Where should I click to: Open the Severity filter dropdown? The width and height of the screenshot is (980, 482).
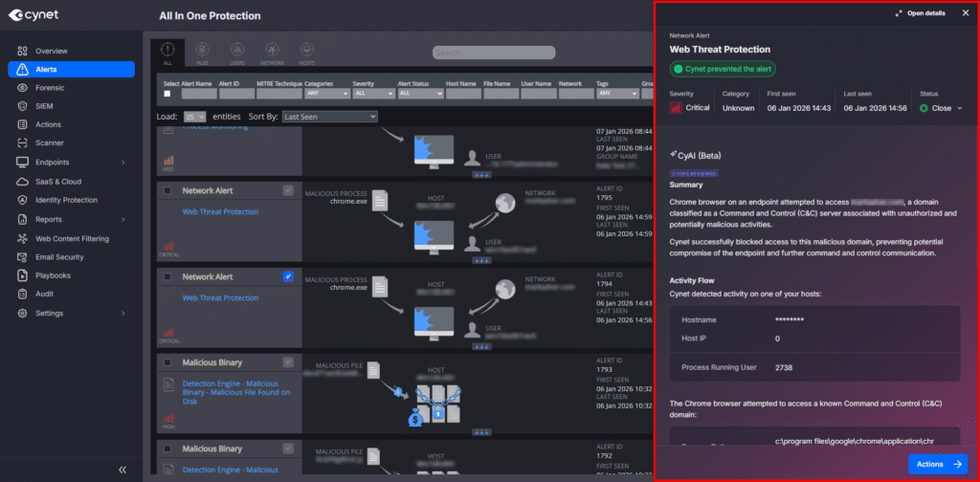point(372,94)
